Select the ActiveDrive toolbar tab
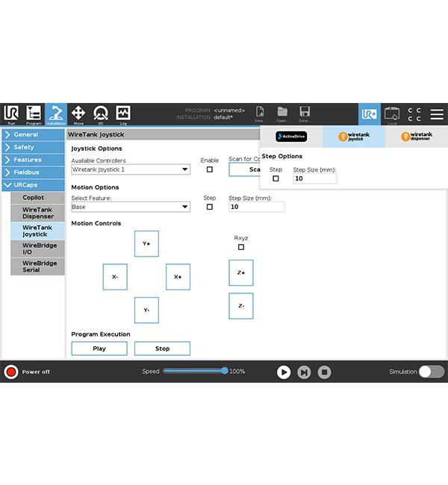 click(291, 137)
